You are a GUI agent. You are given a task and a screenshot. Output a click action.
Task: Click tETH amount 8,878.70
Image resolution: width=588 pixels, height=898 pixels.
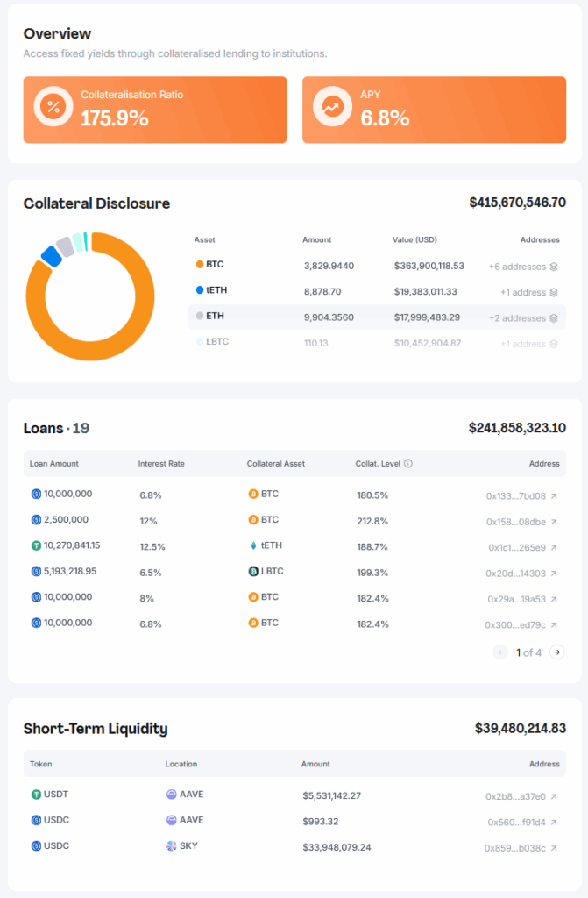click(322, 292)
